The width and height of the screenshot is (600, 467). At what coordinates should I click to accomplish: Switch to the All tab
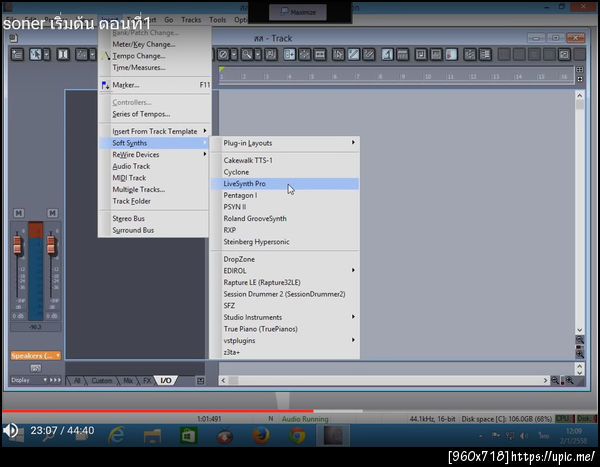[x=77, y=380]
